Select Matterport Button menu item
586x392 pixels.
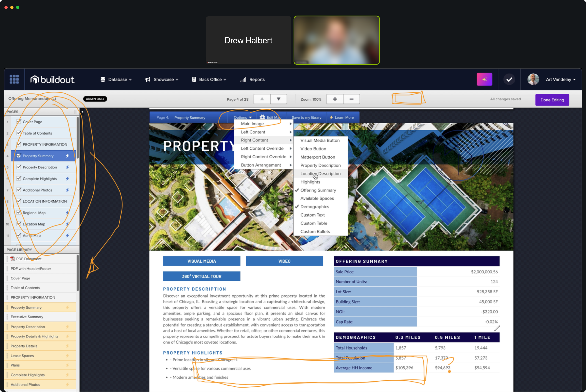(320, 157)
